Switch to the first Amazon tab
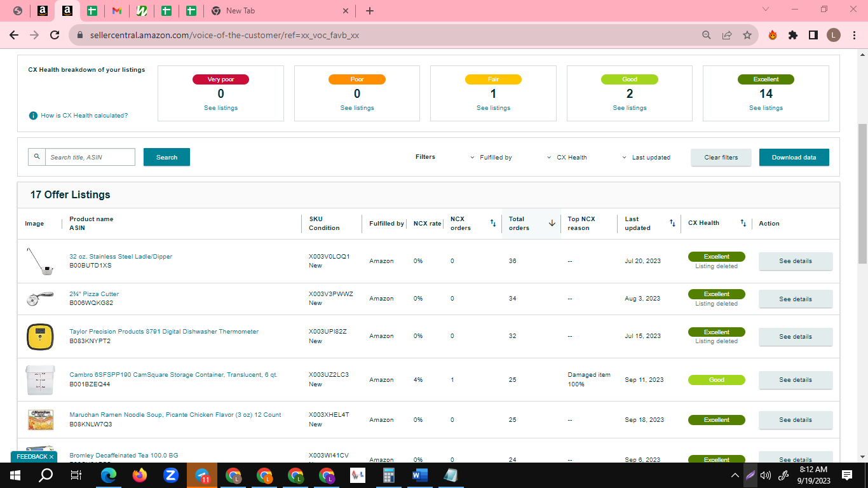 coord(42,11)
